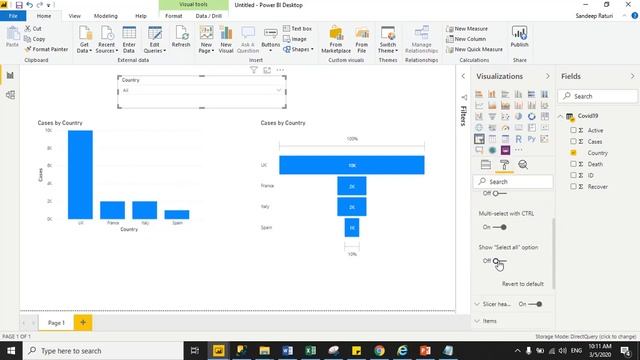Select the Slicer visualization icon
Viewport: 640px width, 360px height.
[x=479, y=139]
